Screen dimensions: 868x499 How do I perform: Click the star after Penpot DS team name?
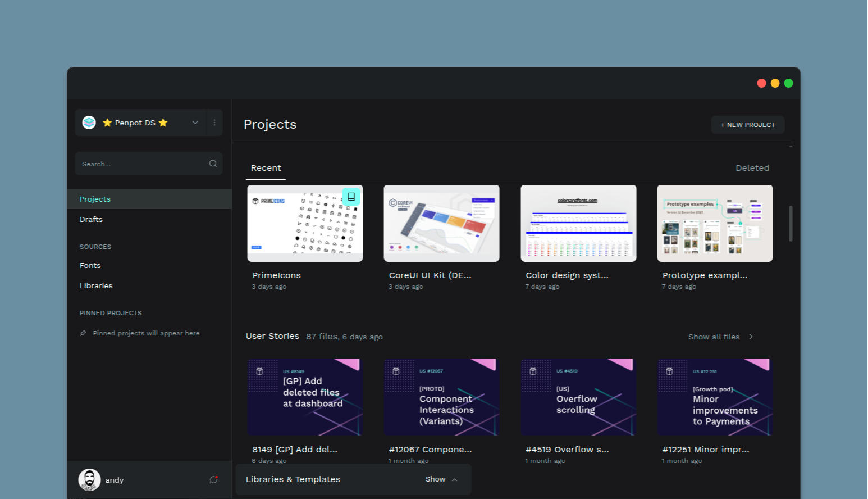pos(163,122)
